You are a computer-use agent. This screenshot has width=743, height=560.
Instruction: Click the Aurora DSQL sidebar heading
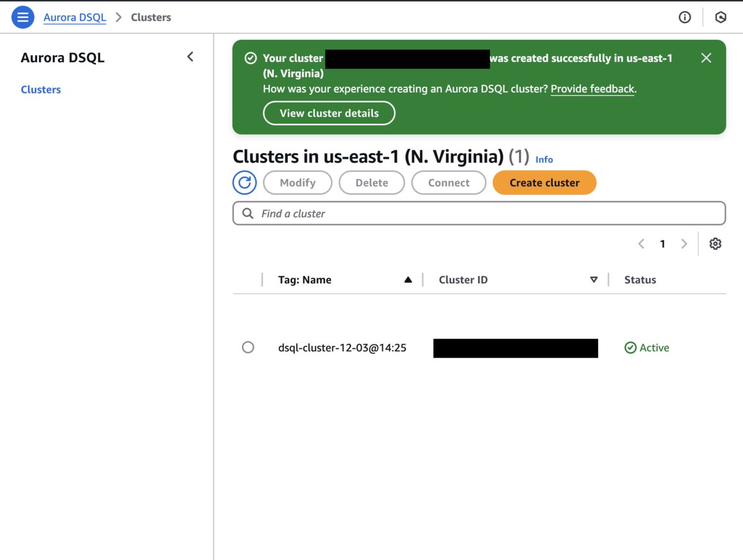(63, 58)
